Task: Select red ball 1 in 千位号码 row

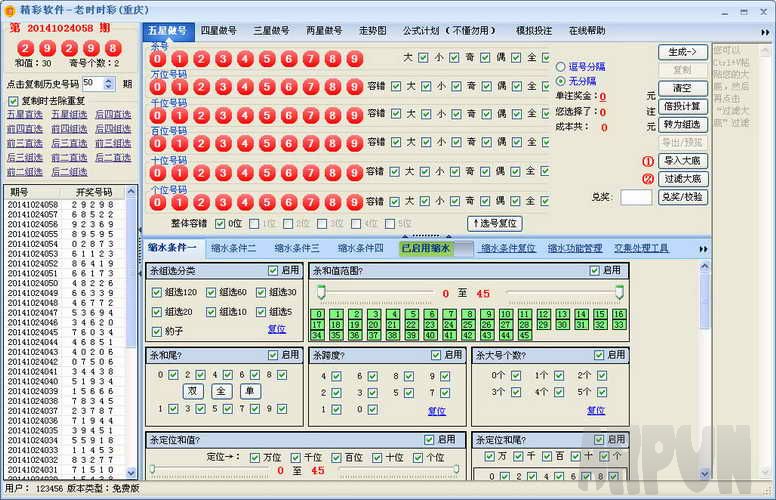Action: click(179, 116)
